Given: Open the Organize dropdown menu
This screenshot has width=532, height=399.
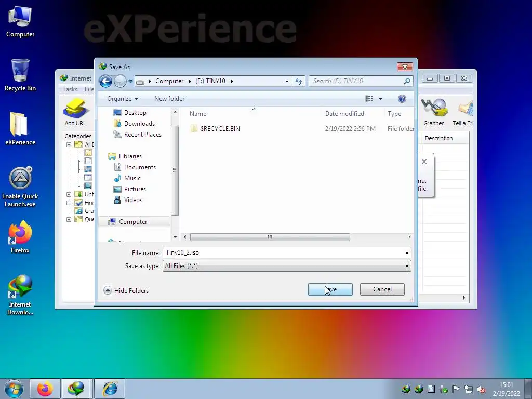Looking at the screenshot, I should (x=123, y=99).
